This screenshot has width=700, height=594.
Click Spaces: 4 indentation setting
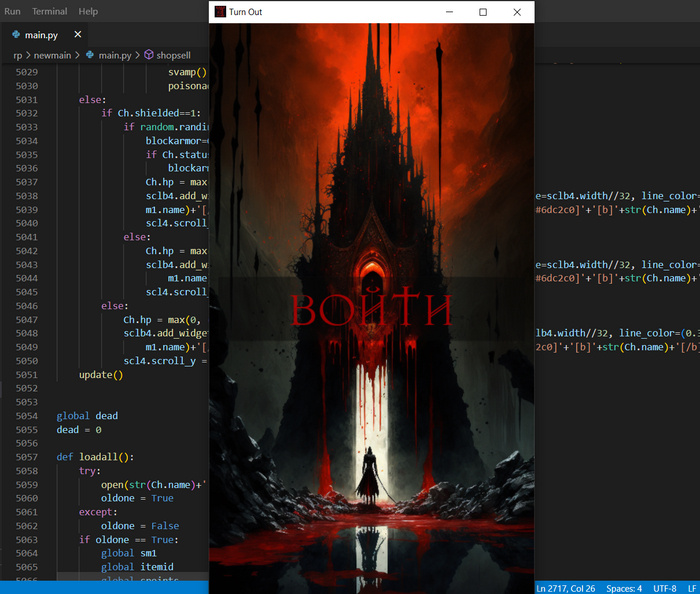tap(624, 588)
